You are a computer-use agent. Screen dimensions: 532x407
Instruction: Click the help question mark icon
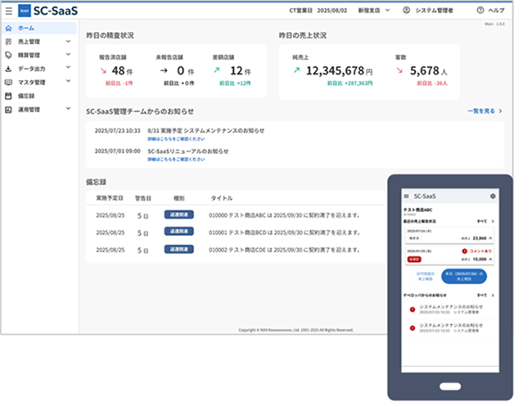point(480,10)
